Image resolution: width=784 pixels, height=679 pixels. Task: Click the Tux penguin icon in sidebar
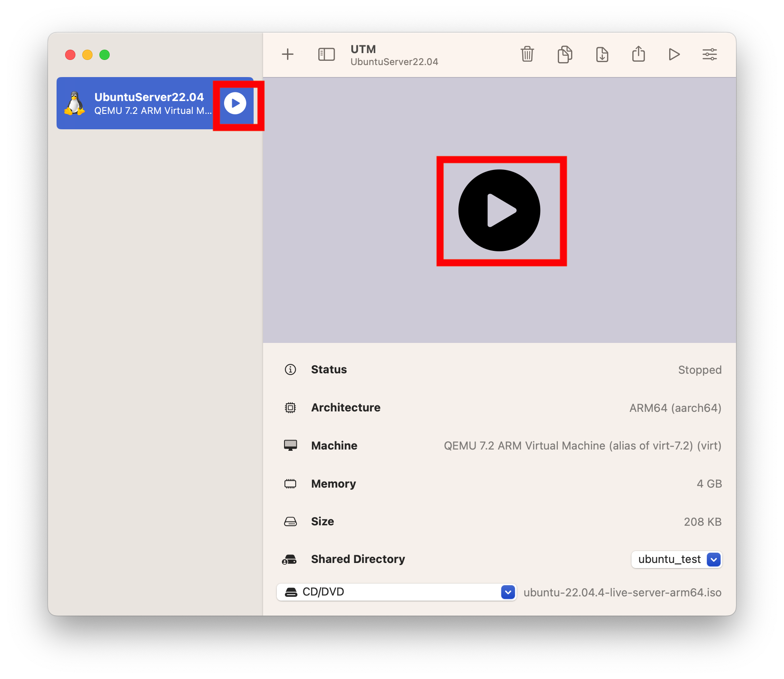pos(75,103)
